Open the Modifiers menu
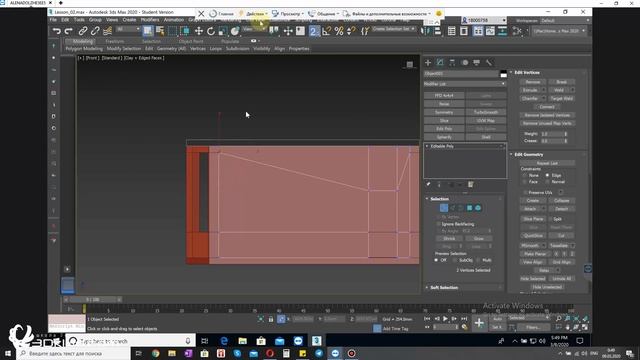This screenshot has height=360, width=640. coord(150,20)
